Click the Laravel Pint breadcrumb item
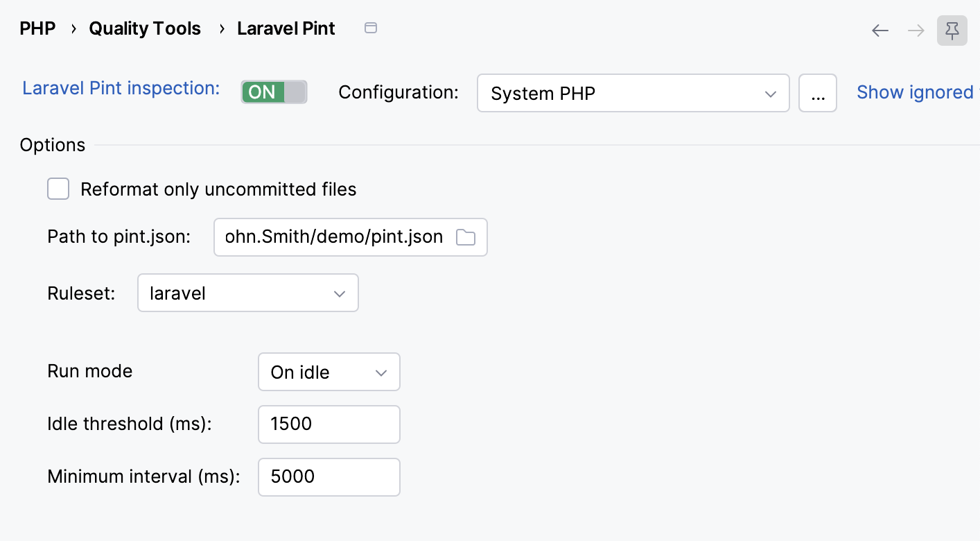980x541 pixels. click(x=286, y=28)
